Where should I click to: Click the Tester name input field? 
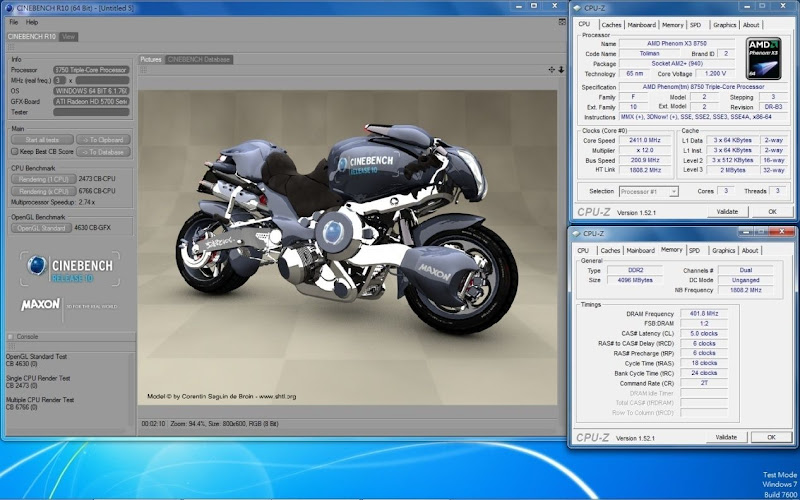coord(91,112)
